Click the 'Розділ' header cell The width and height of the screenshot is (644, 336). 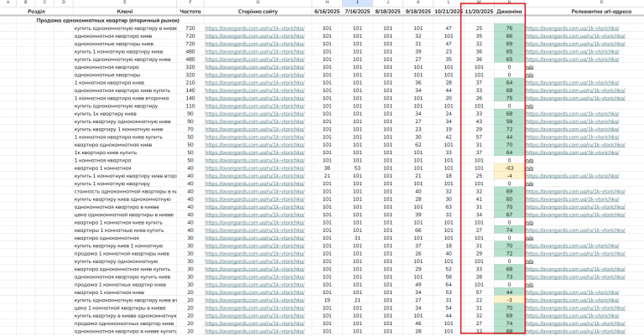click(x=37, y=12)
